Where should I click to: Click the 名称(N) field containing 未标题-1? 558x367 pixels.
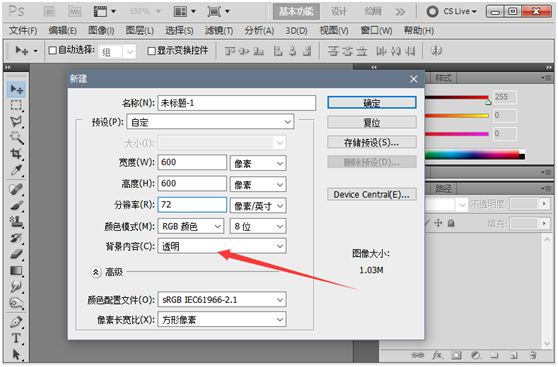(237, 103)
